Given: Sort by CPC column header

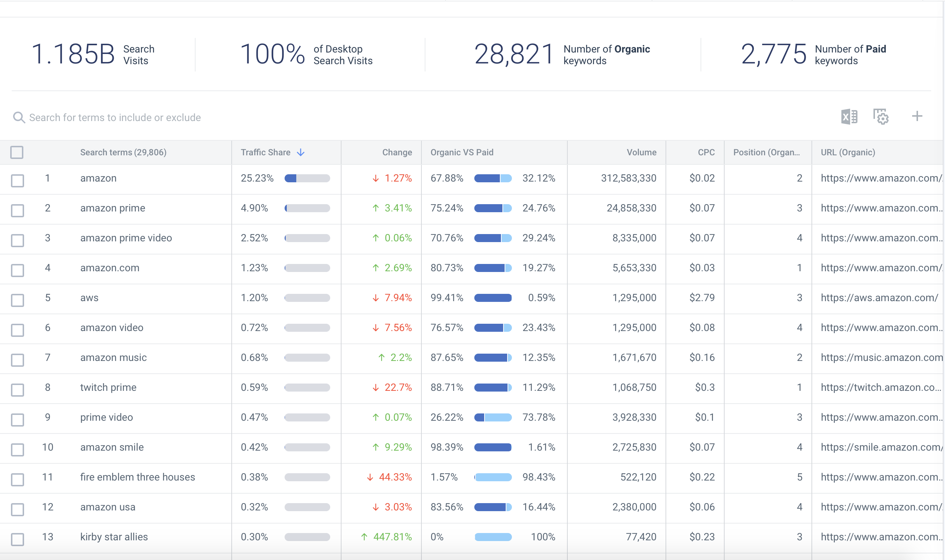Looking at the screenshot, I should [706, 152].
